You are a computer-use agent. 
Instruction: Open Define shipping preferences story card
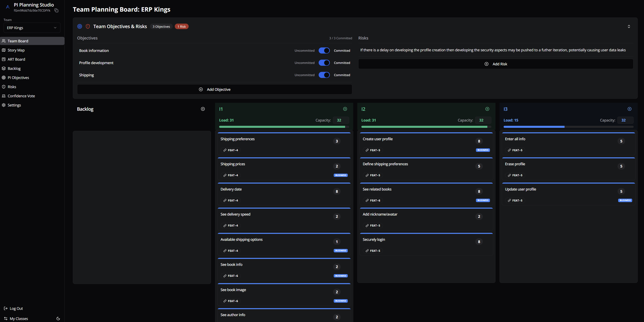tap(426, 169)
